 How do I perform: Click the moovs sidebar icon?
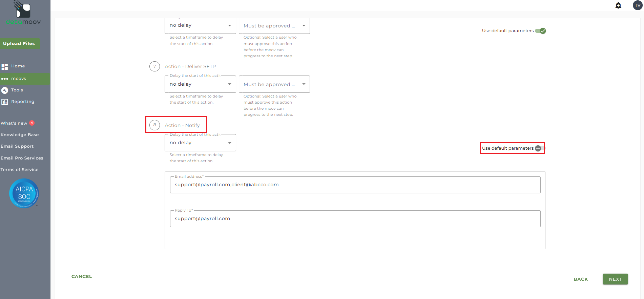coord(5,79)
